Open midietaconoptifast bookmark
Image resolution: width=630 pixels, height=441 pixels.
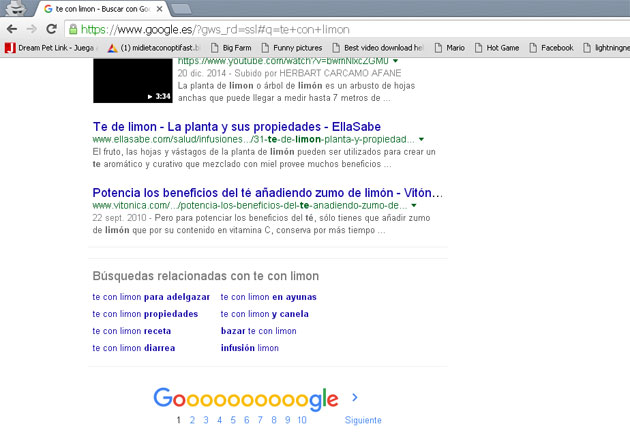(153, 48)
